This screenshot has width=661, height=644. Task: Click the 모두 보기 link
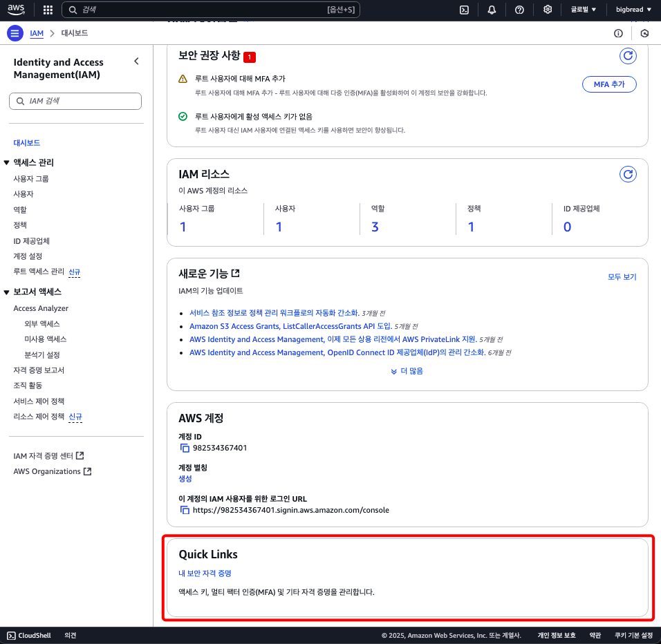coord(622,276)
